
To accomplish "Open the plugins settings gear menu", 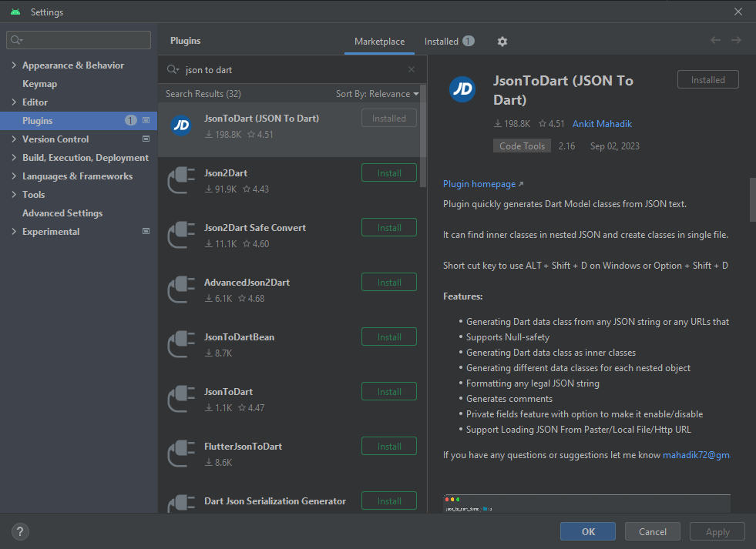I will pyautogui.click(x=502, y=42).
